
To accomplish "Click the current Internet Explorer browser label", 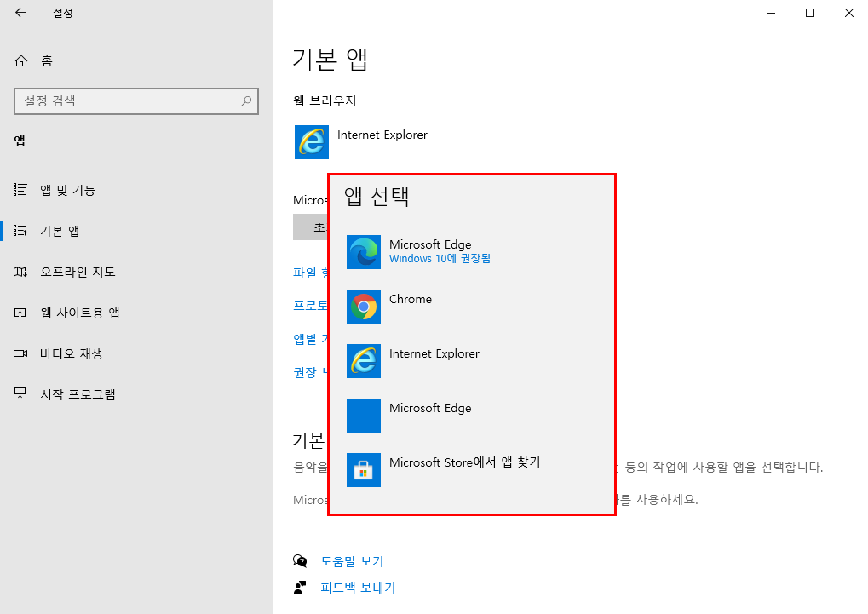I will coord(382,135).
